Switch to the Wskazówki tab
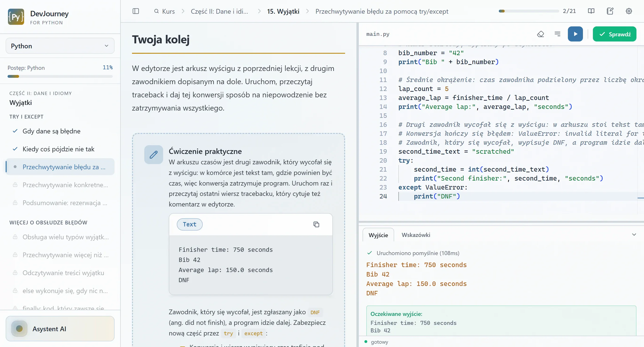Screen dimensions: 644x347 click(416, 235)
